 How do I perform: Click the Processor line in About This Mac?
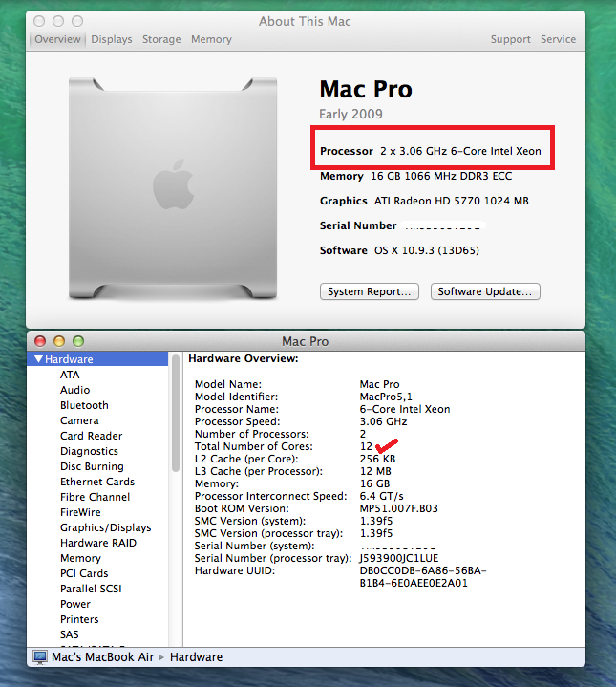click(x=431, y=151)
